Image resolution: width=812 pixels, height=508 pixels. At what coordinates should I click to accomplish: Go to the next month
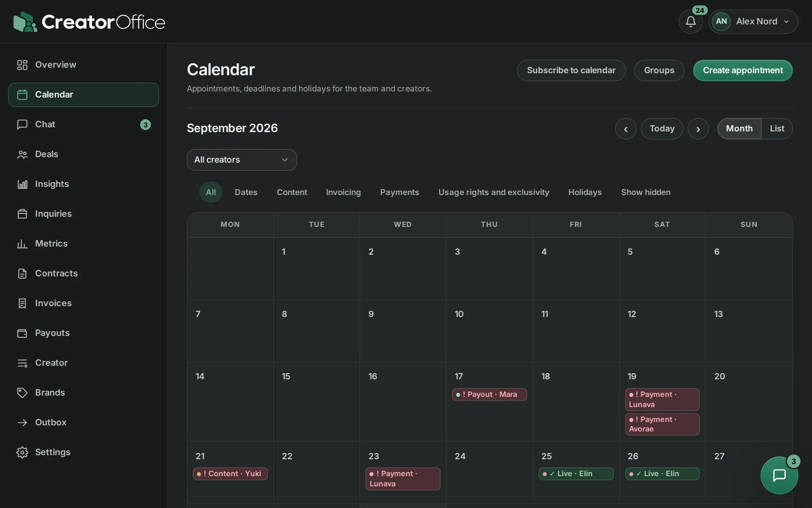(x=698, y=128)
